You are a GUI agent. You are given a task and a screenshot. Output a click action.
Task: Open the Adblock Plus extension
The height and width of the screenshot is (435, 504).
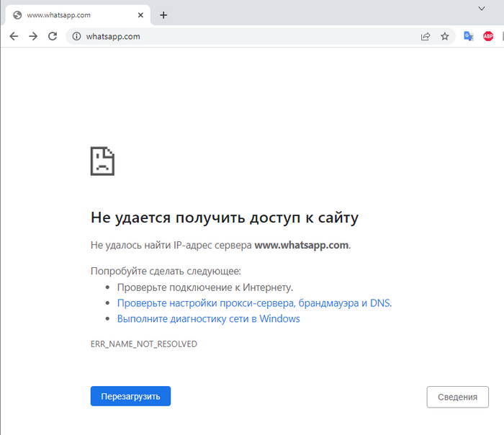coord(488,36)
